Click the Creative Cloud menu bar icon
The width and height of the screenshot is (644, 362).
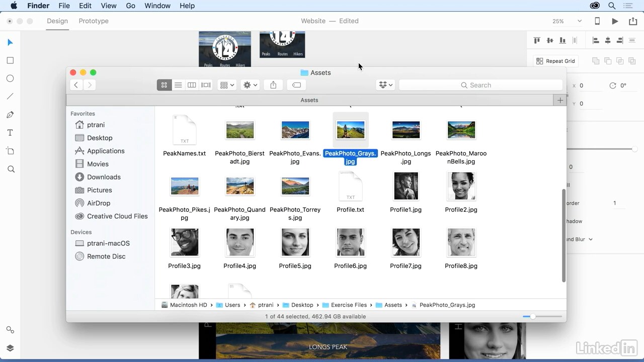point(595,6)
